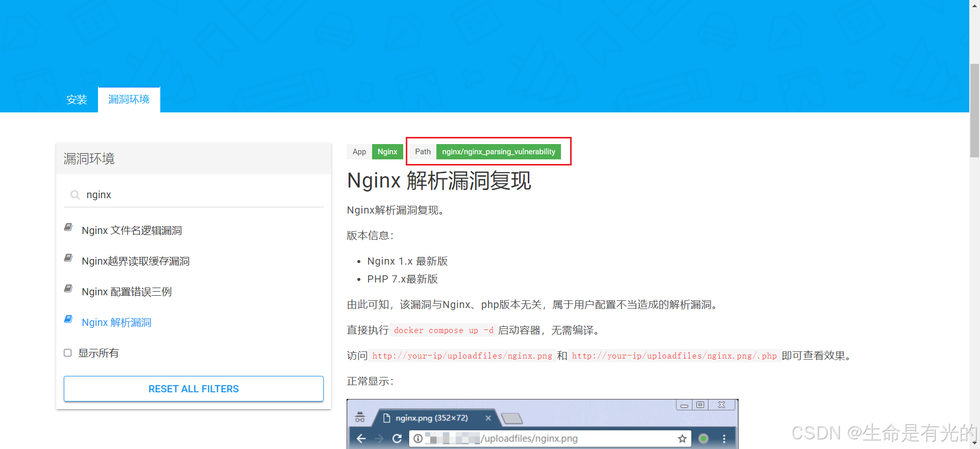The height and width of the screenshot is (449, 980).
Task: Click book icon beside Nginx 文件名逻辑漏洞
Action: click(68, 227)
